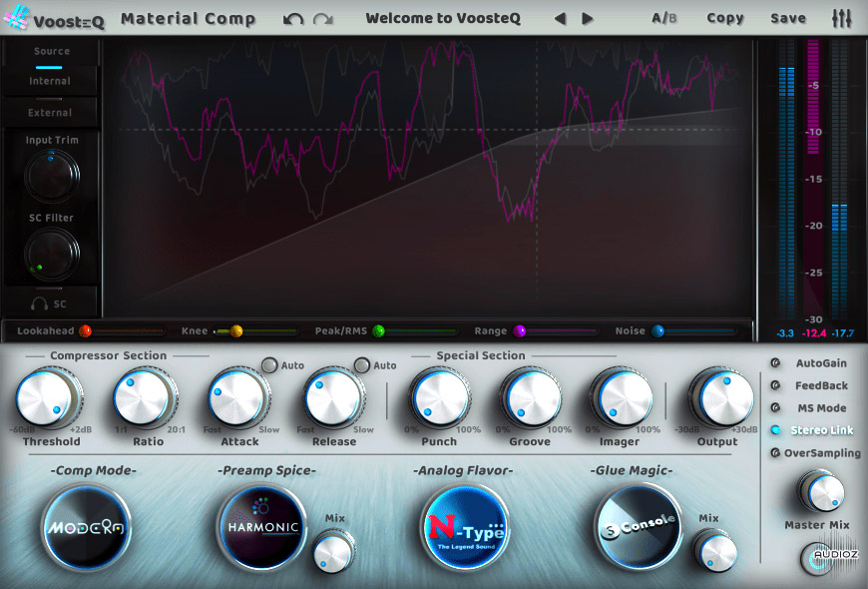Click the Console Glue Magic badge
The width and height of the screenshot is (868, 589).
click(637, 523)
